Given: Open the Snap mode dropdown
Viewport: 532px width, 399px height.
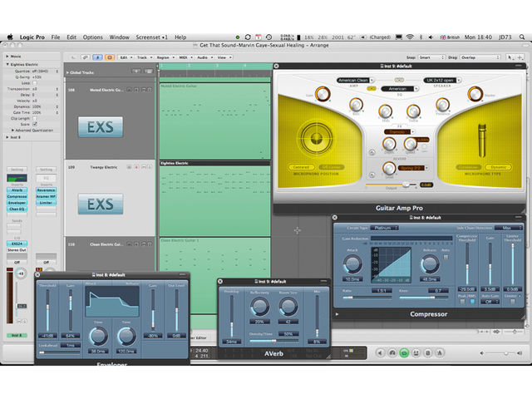Looking at the screenshot, I should [x=431, y=57].
